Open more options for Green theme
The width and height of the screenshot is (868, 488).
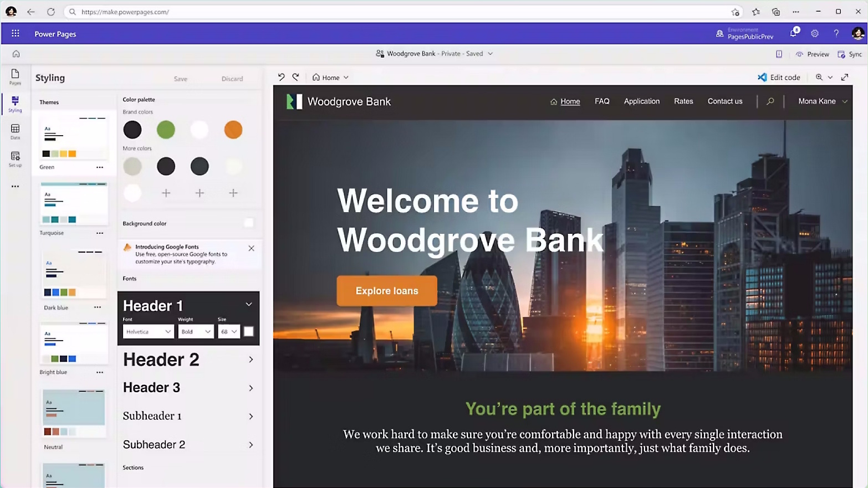(x=100, y=167)
